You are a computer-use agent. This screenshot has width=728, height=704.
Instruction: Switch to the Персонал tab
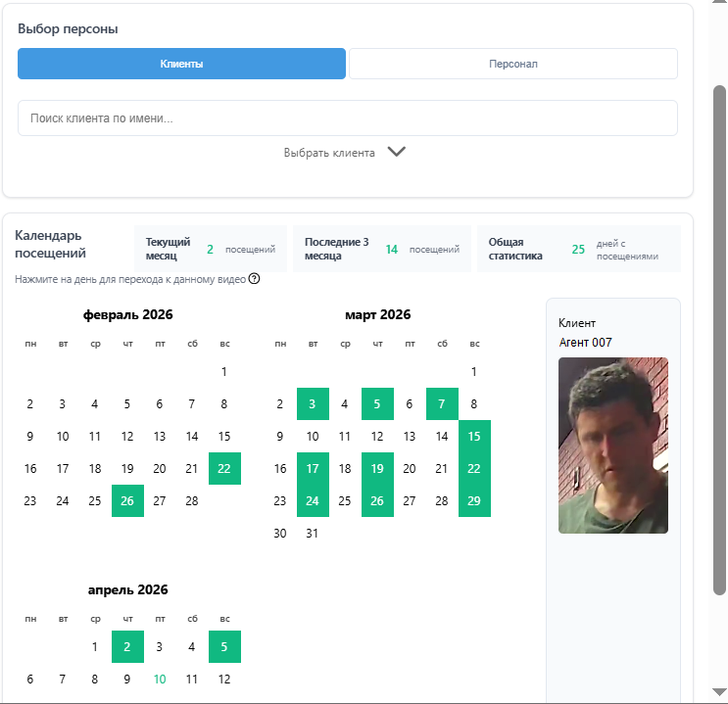click(513, 64)
